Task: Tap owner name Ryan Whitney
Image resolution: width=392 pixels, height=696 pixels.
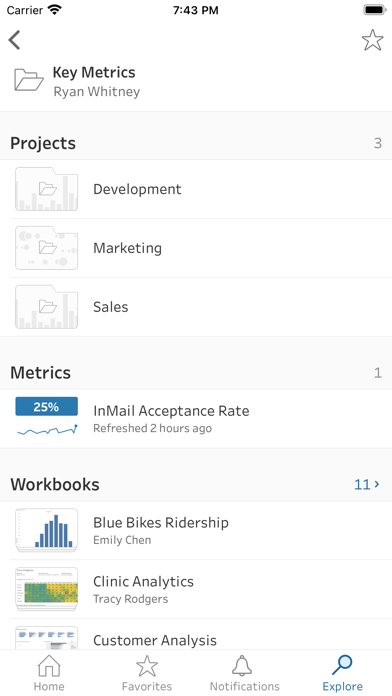Action: [97, 91]
